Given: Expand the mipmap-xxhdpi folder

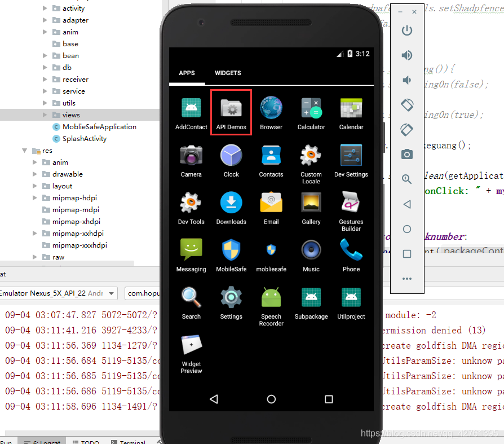Looking at the screenshot, I should pyautogui.click(x=35, y=234).
